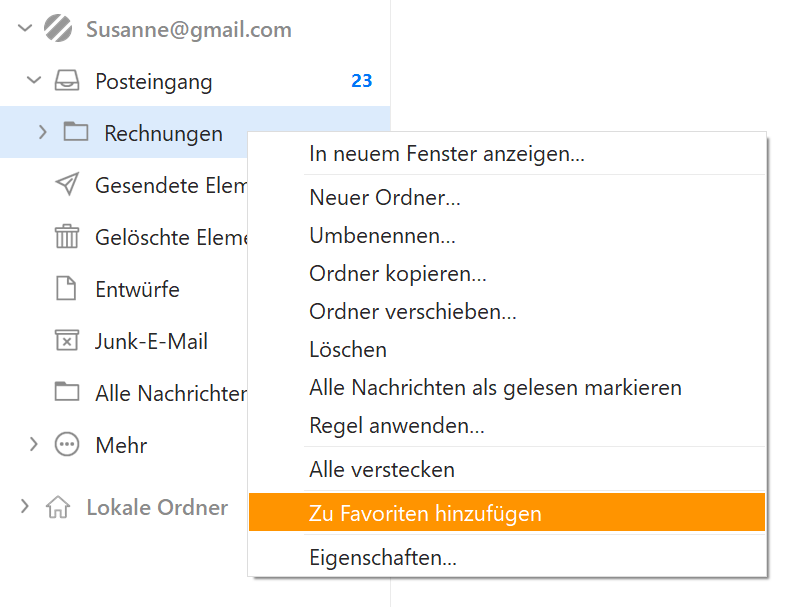
Task: Expand the Rechnungen subfolder chevron
Action: click(43, 132)
